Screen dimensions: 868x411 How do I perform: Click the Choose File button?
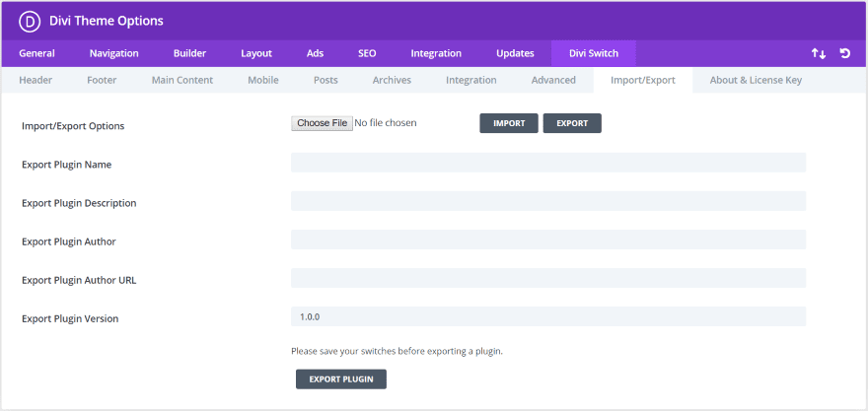pos(323,123)
